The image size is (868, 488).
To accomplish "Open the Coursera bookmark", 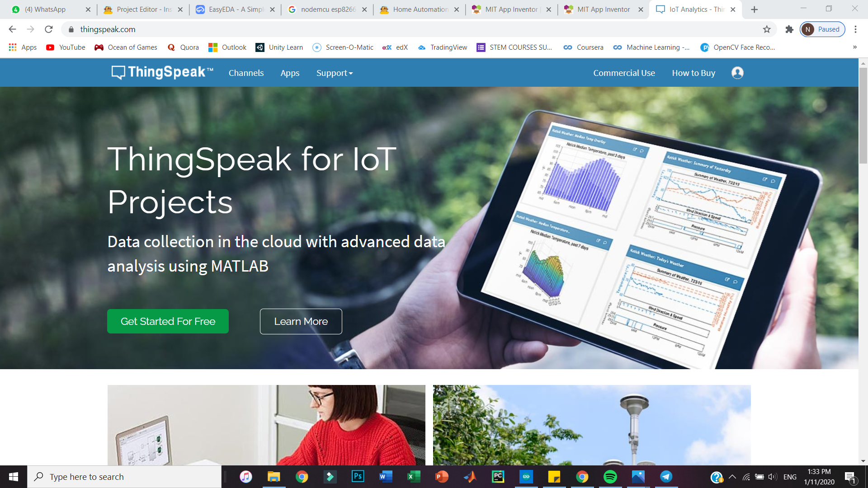I will (x=583, y=47).
